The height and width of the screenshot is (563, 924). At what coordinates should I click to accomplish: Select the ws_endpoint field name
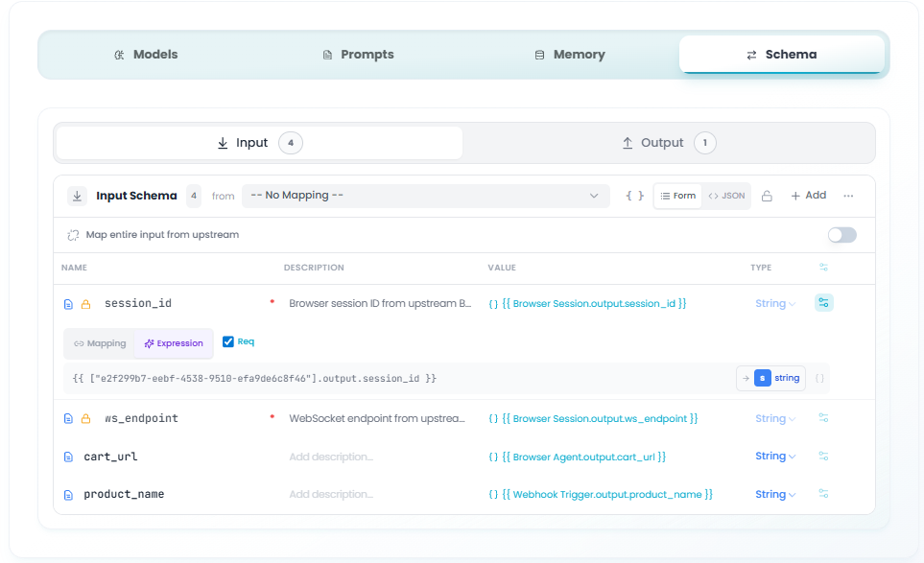141,418
